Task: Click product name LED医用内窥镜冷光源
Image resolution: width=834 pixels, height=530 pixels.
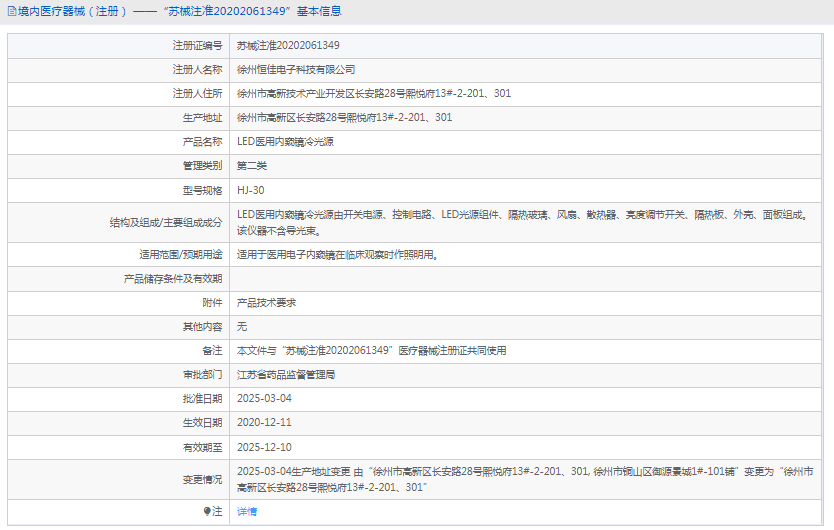Action: click(285, 142)
